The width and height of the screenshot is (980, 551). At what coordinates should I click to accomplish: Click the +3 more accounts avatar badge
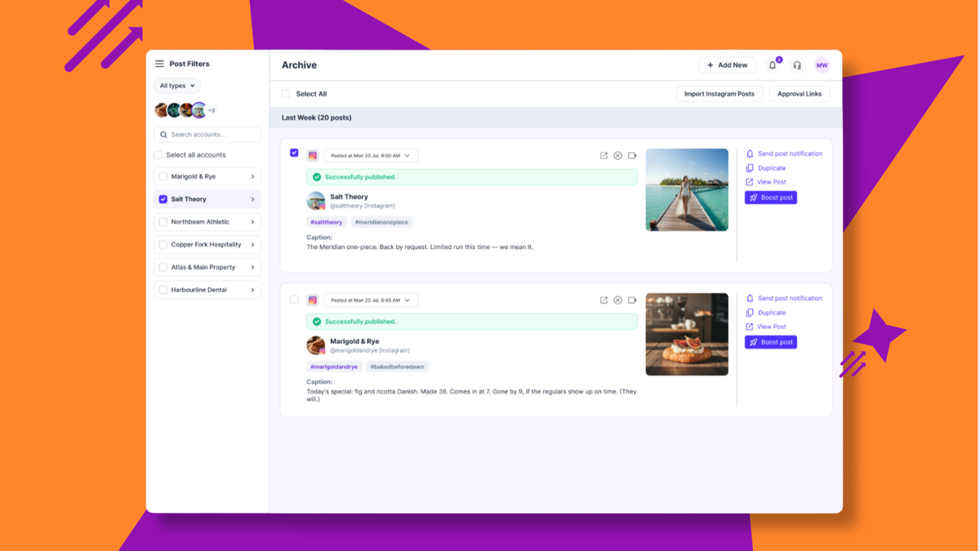pos(212,110)
